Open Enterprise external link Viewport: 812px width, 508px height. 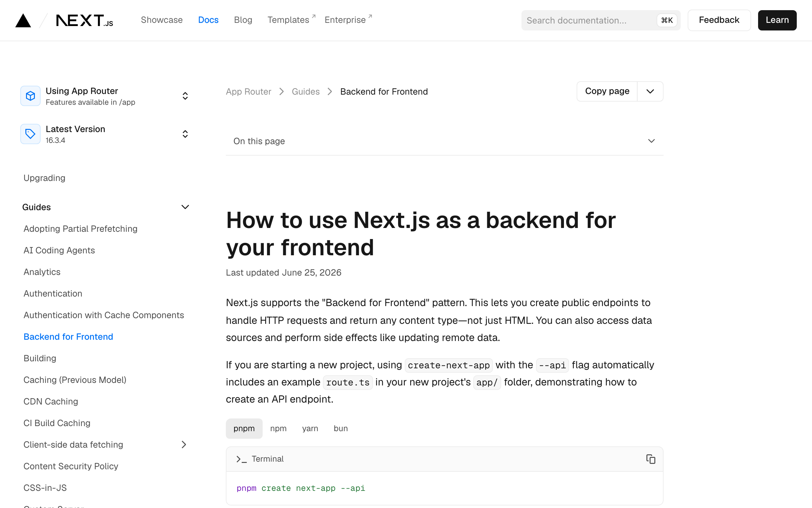coord(348,20)
